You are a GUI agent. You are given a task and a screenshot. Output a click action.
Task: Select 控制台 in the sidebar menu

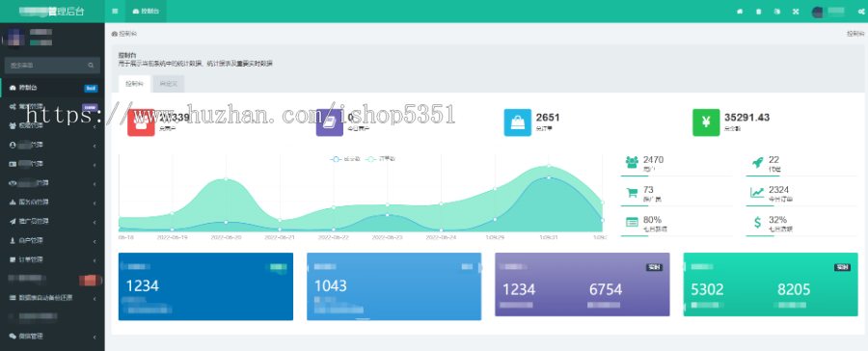(x=53, y=88)
